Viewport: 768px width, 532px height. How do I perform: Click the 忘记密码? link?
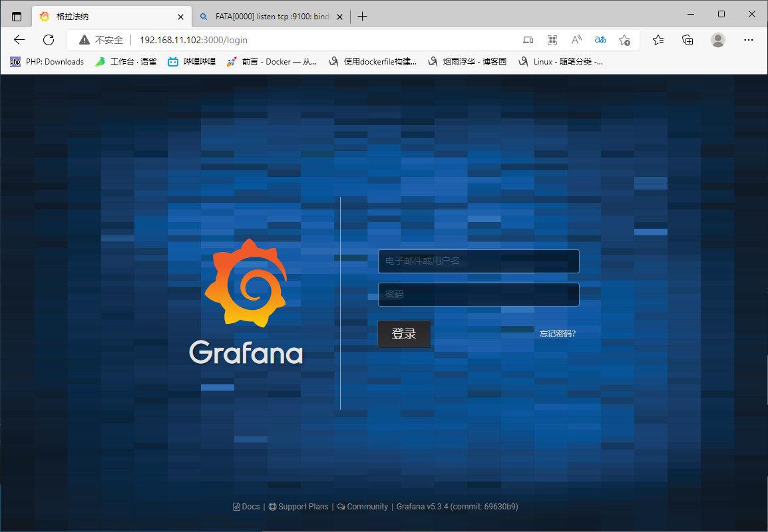point(558,334)
